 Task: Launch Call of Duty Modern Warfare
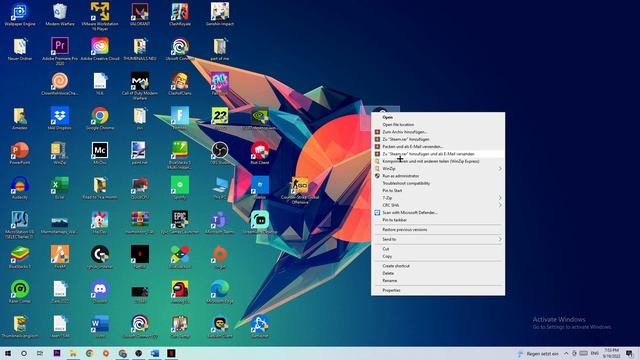coord(140,86)
